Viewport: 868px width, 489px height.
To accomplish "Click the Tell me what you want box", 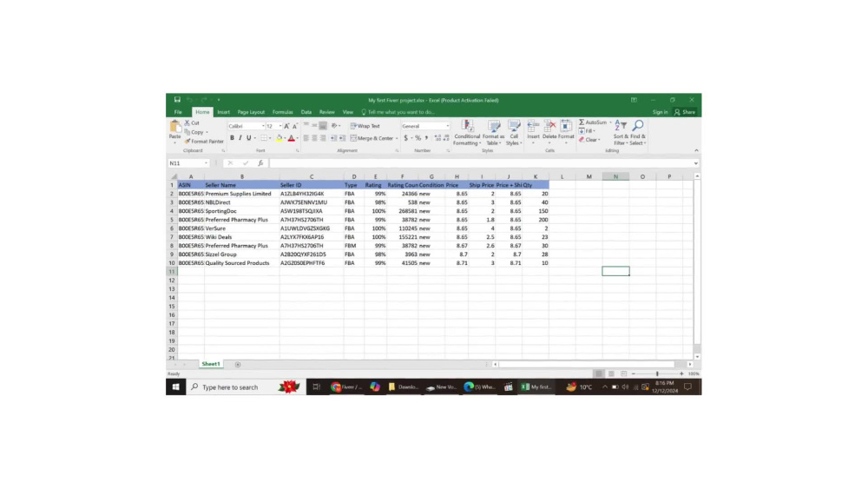I will pyautogui.click(x=398, y=112).
